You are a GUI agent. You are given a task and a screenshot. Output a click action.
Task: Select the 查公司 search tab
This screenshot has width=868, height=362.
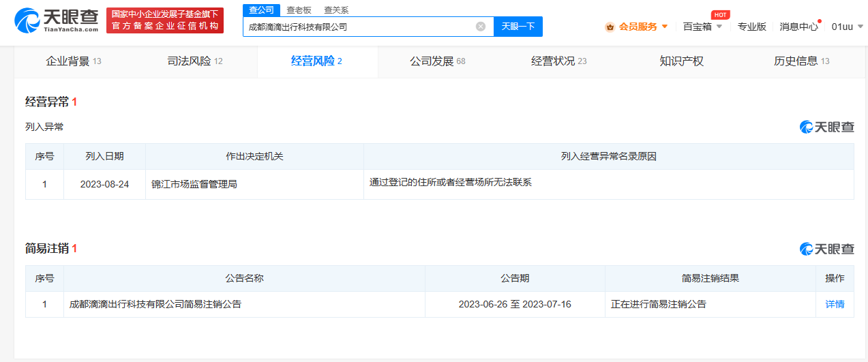(x=261, y=10)
